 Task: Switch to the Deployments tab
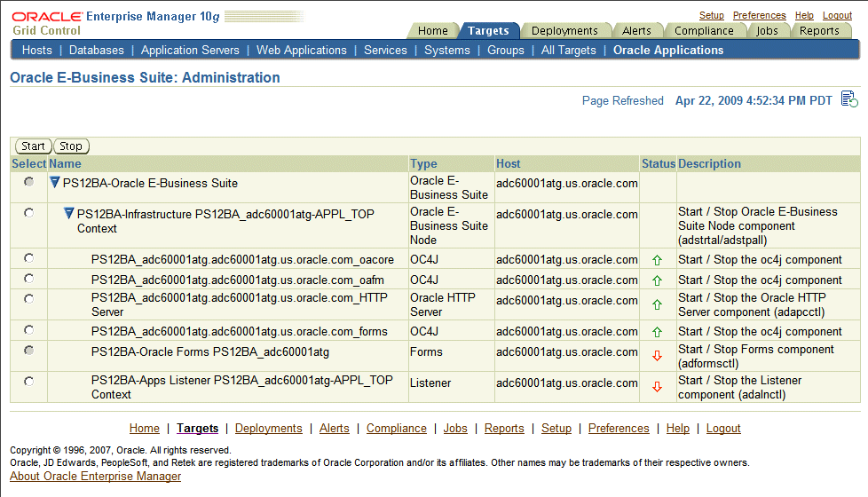coord(564,31)
